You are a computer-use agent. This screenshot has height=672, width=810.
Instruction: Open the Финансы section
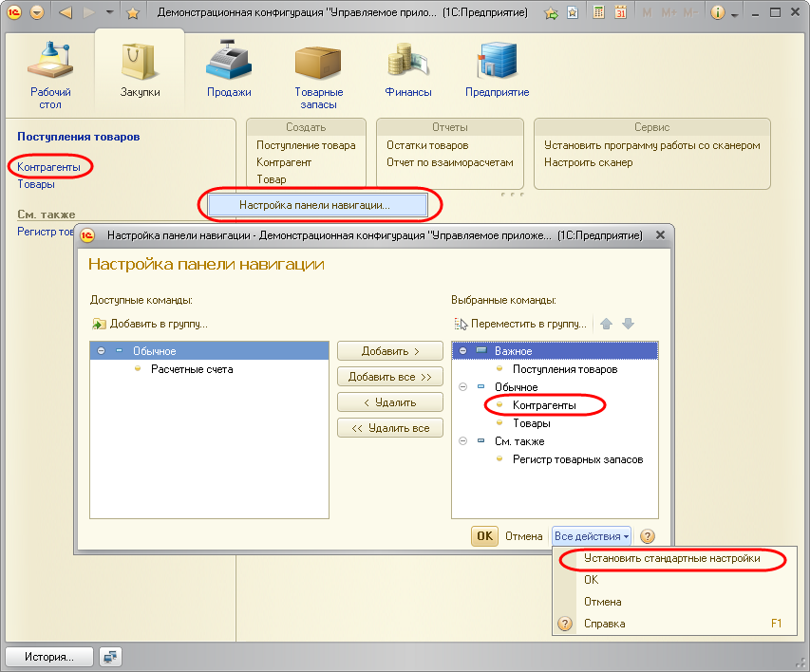click(x=408, y=71)
